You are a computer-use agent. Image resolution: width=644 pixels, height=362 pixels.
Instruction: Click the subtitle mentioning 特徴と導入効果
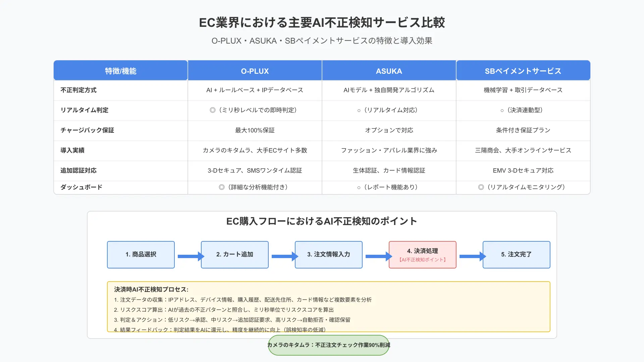pos(322,41)
